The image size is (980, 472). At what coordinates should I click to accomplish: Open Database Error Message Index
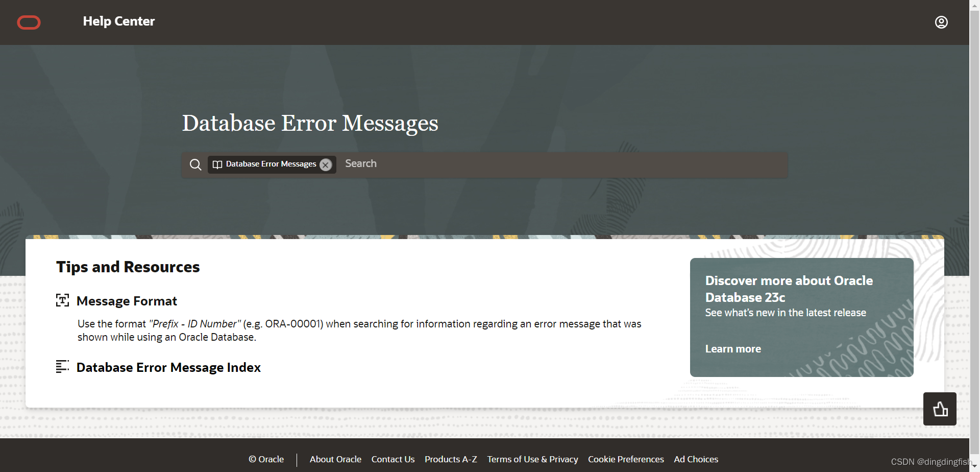click(x=168, y=367)
